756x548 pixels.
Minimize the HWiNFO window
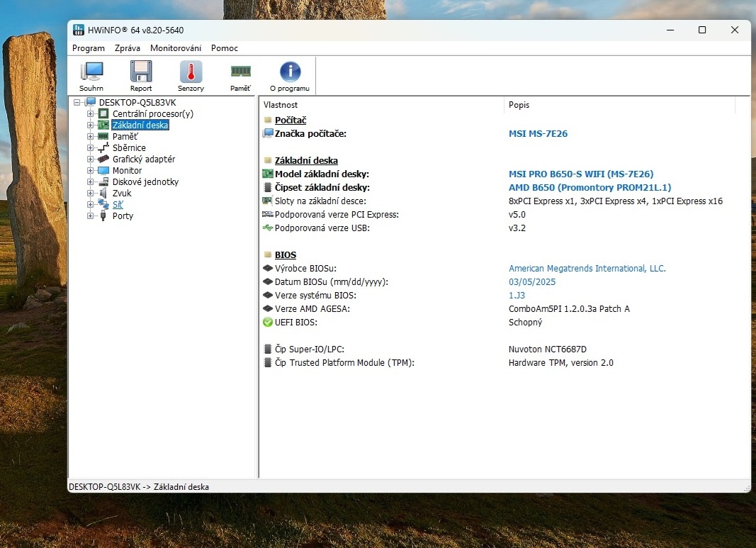(670, 30)
